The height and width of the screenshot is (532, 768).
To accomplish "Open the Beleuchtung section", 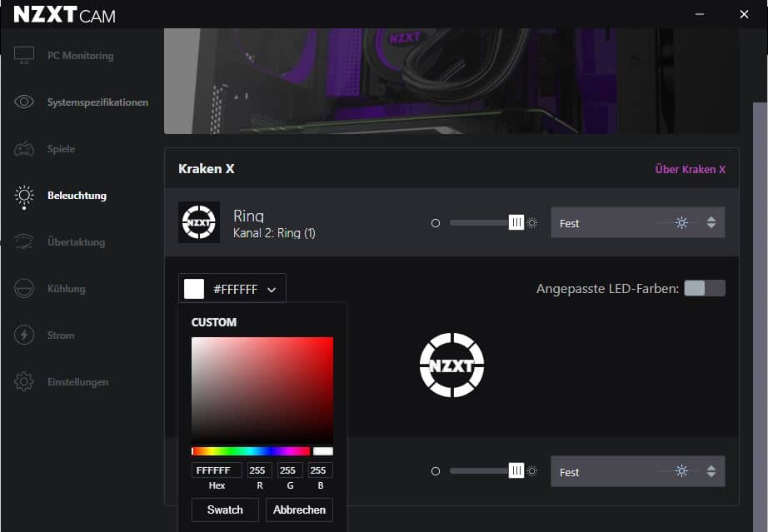I will coord(77,196).
